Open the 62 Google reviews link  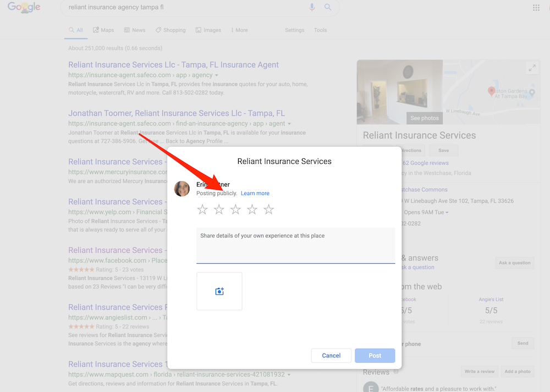[426, 163]
